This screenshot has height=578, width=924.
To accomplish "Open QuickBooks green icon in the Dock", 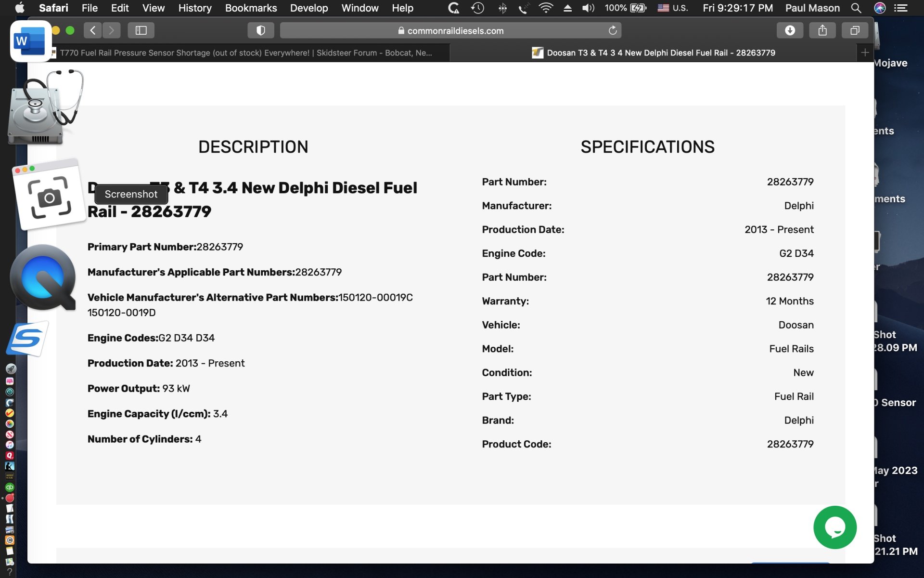I will click(10, 487).
